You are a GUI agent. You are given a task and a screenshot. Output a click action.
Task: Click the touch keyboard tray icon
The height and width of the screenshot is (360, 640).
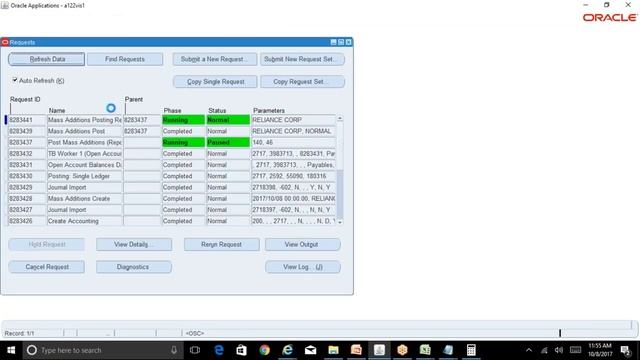pos(576,350)
